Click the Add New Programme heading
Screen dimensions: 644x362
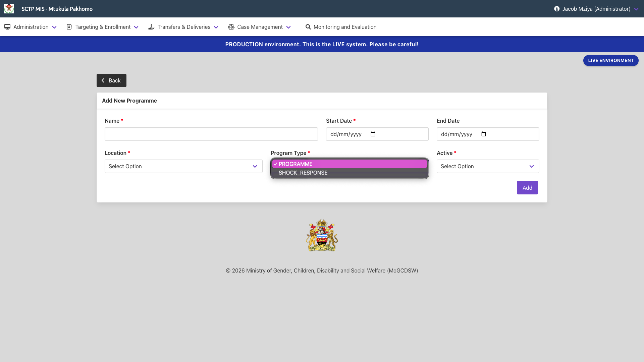pos(129,101)
